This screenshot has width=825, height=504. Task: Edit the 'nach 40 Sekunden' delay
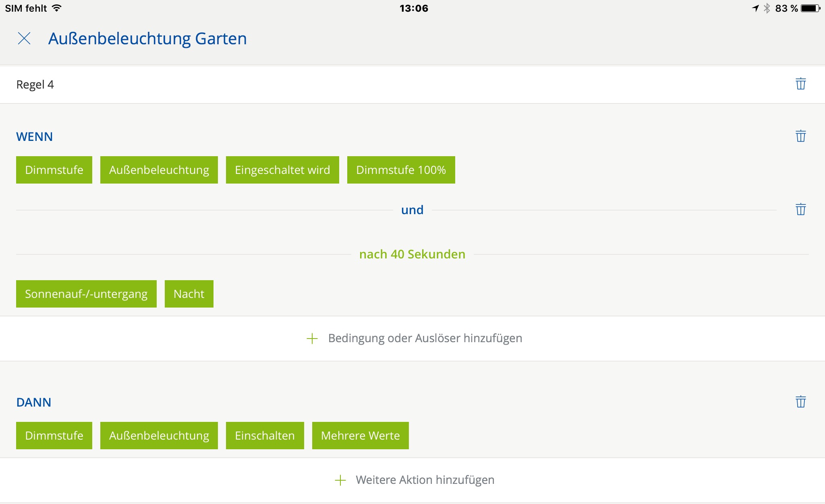[x=412, y=254]
